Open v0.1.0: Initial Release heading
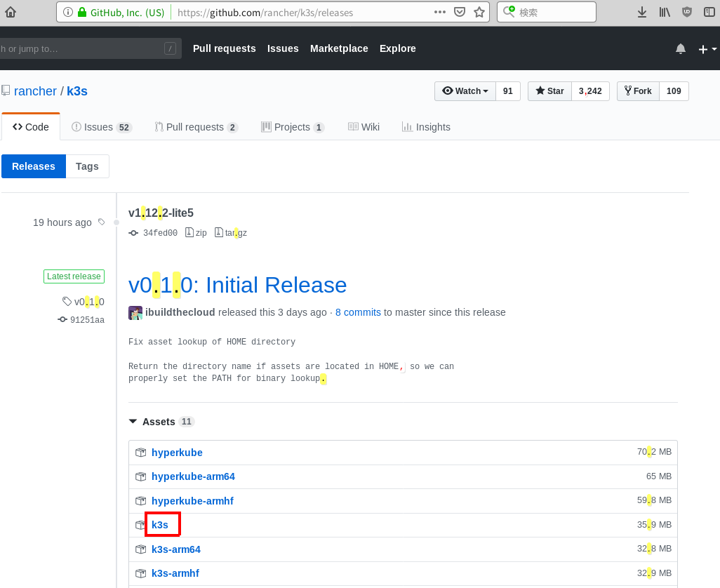Screen dimensions: 720x588 click(x=237, y=285)
